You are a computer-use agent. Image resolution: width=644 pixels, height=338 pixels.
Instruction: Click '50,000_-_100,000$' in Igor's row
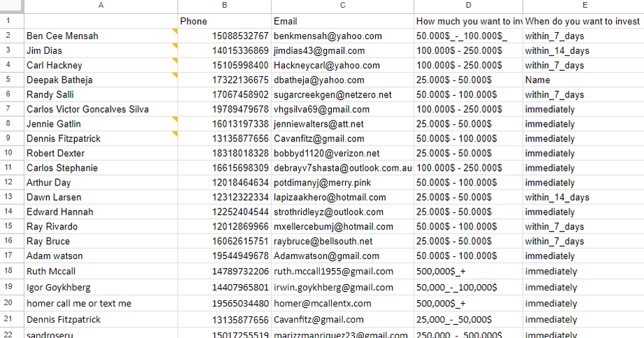[468, 287]
